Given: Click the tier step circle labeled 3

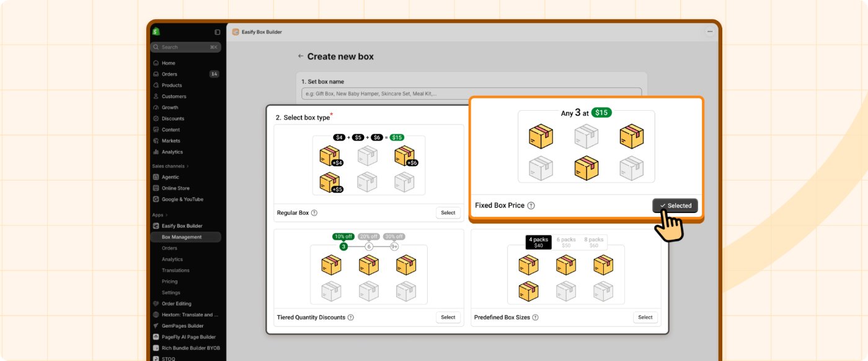Looking at the screenshot, I should point(343,246).
